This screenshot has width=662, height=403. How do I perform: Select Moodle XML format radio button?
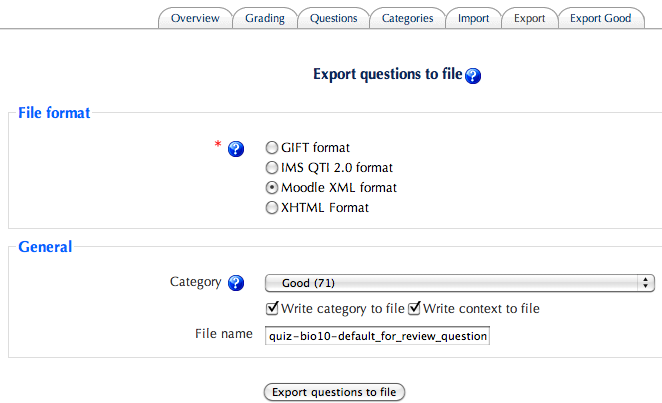[271, 188]
